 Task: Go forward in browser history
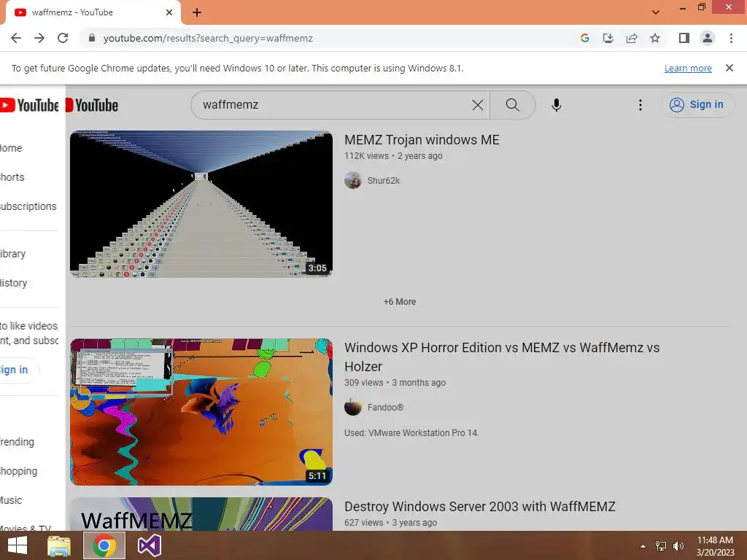[39, 38]
